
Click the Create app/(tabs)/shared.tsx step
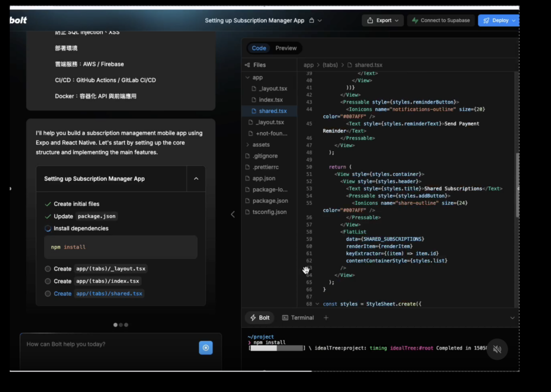[95, 294]
